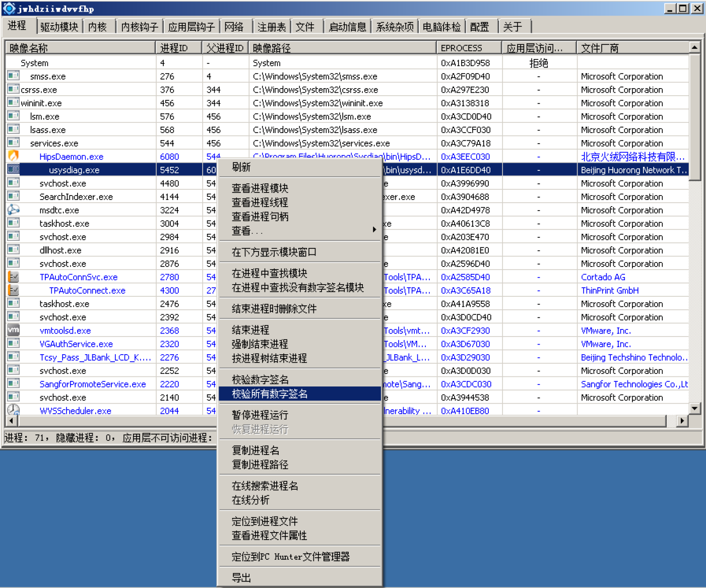Sort by 文件厂商 column header
This screenshot has width=706, height=588.
(633, 48)
